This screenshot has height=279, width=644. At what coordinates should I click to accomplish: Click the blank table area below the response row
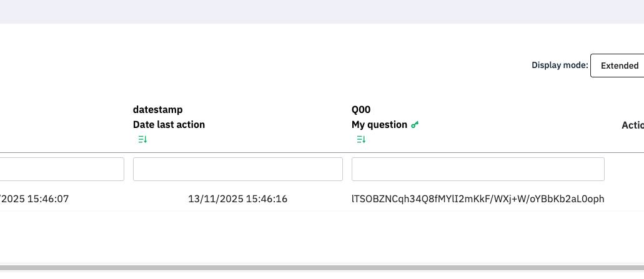pos(322,237)
